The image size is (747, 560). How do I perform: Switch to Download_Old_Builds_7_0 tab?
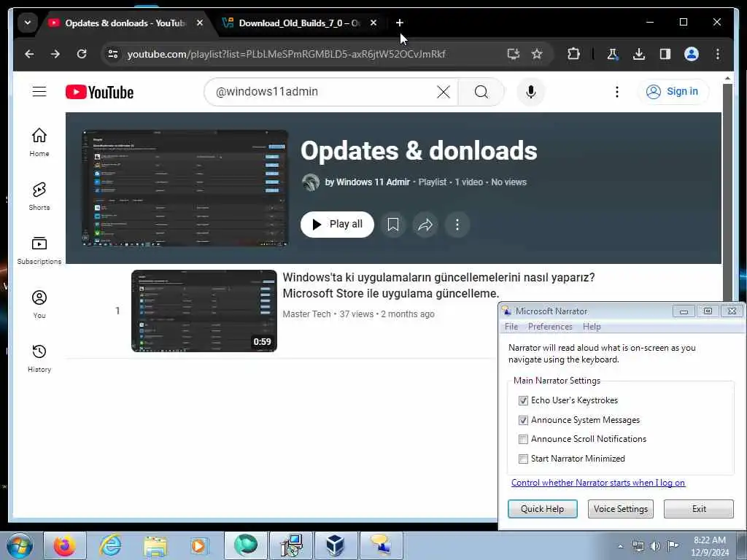298,23
